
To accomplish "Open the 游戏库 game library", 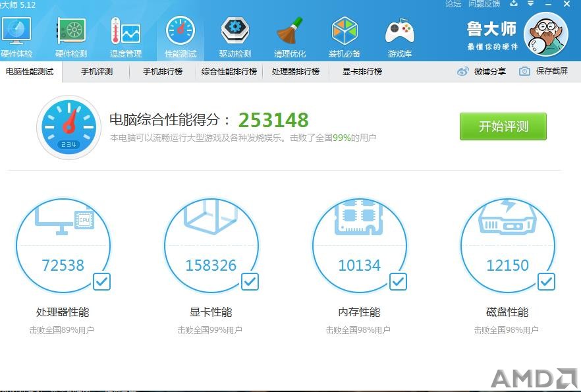I will pyautogui.click(x=399, y=38).
